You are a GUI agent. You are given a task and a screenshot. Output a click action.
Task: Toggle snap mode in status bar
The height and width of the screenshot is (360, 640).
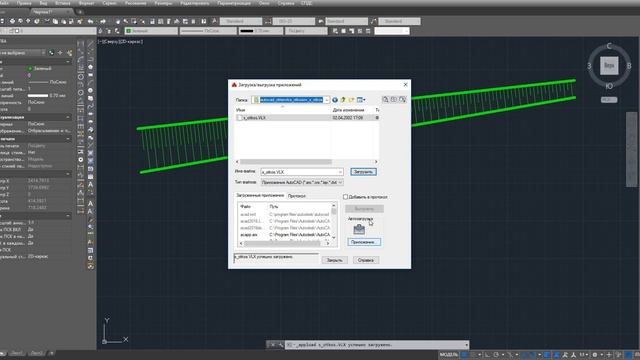pyautogui.click(x=473, y=355)
